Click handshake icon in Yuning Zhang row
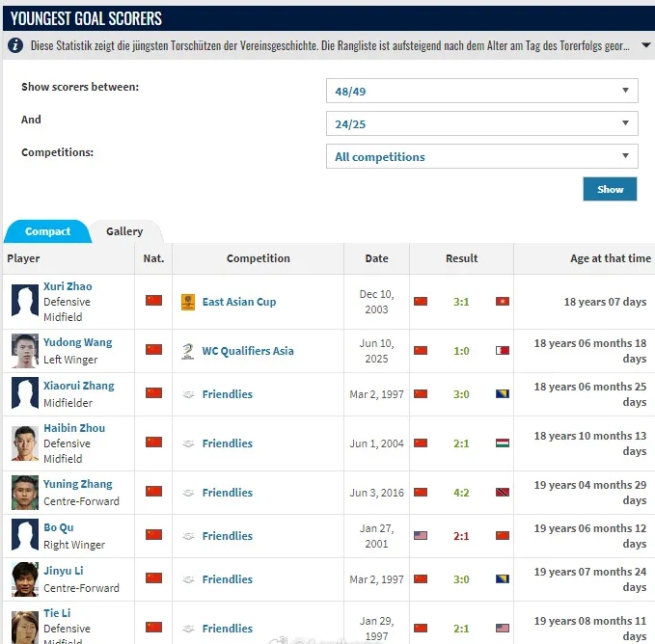Screen dimensions: 655x644 point(188,493)
